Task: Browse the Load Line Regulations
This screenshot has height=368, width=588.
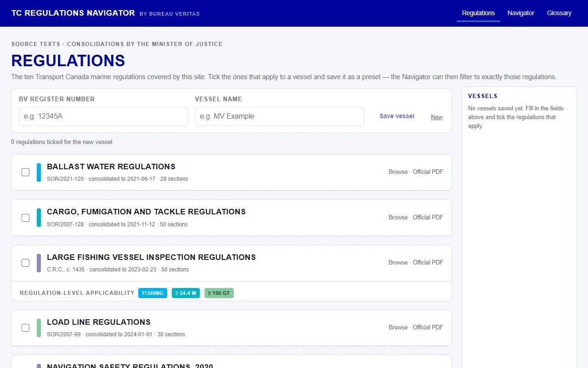Action: 398,327
